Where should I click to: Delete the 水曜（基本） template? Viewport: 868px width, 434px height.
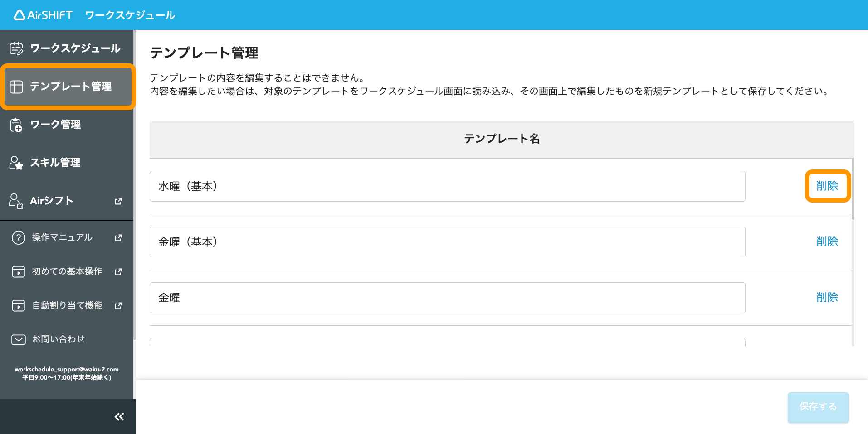[827, 186]
